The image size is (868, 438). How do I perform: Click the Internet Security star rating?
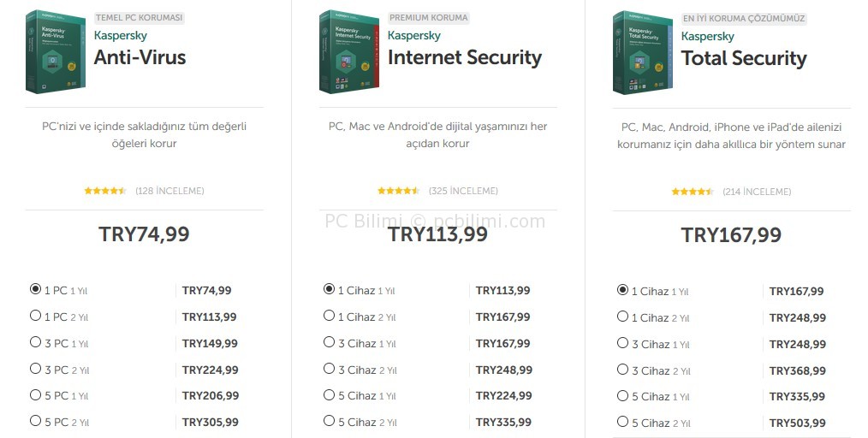(x=399, y=191)
